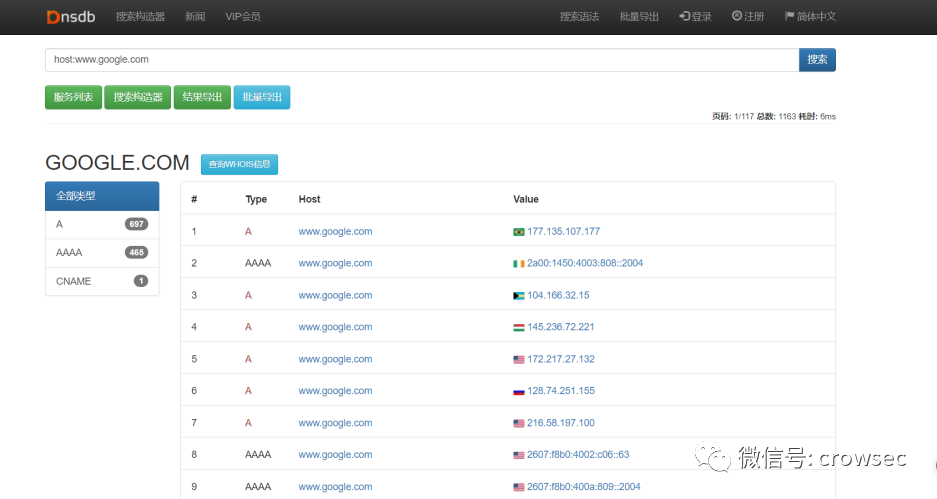Select the flag icon beside 172.217.27.132
This screenshot has width=937, height=499.
(519, 360)
